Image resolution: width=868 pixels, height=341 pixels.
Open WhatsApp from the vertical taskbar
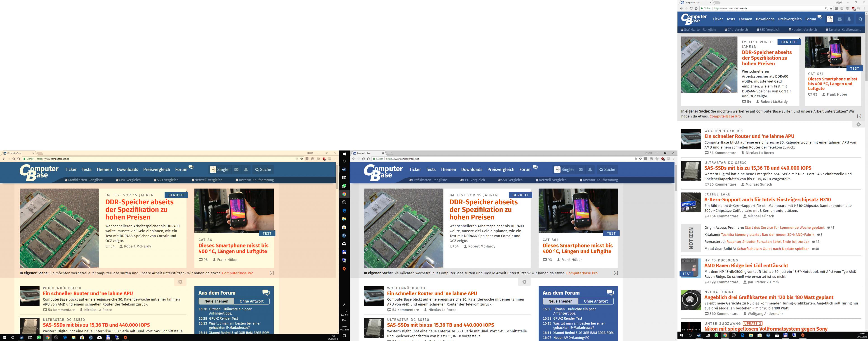coord(344,186)
